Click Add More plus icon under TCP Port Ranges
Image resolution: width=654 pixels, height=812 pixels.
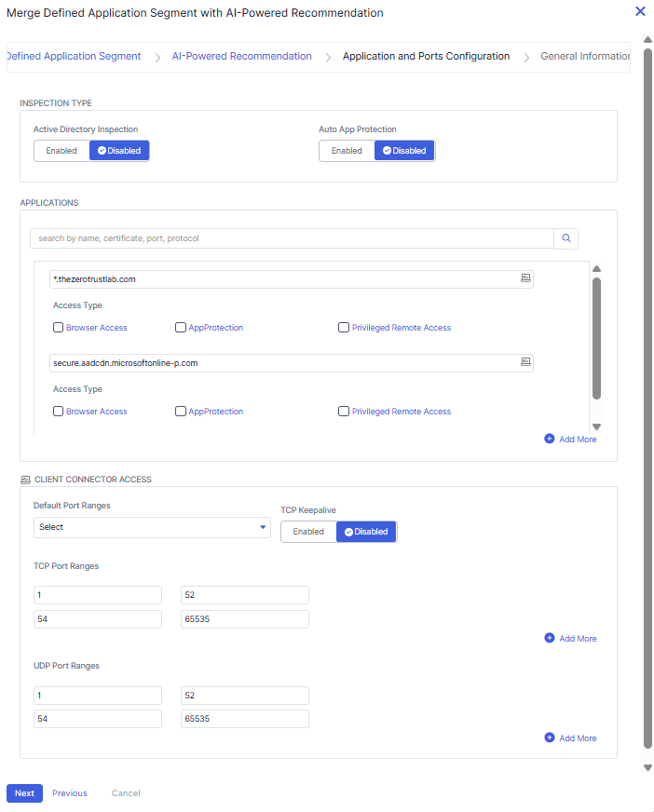[550, 638]
